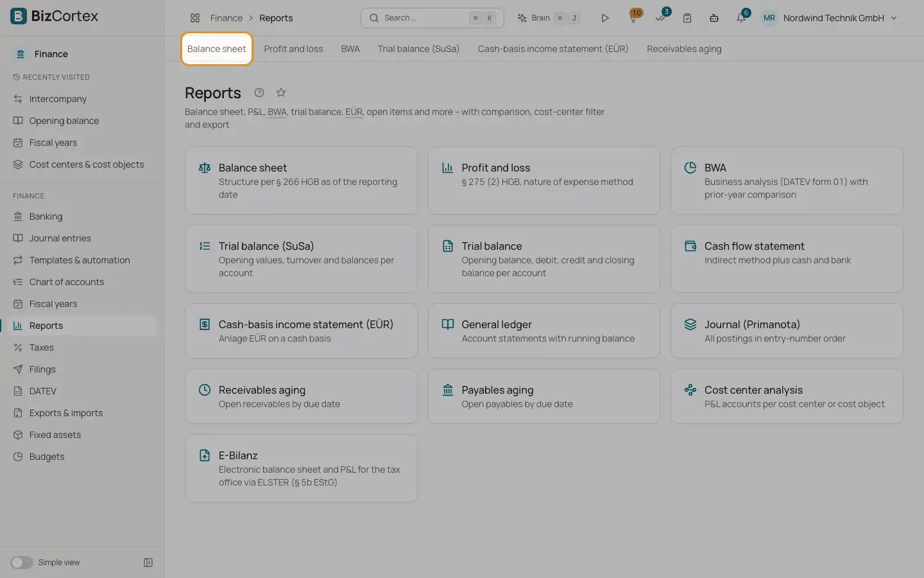Click the Finance module header in sidebar
The height and width of the screenshot is (578, 924).
(82, 54)
